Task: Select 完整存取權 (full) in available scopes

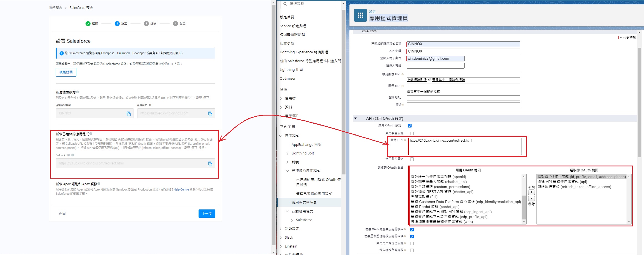Action: [x=424, y=197]
